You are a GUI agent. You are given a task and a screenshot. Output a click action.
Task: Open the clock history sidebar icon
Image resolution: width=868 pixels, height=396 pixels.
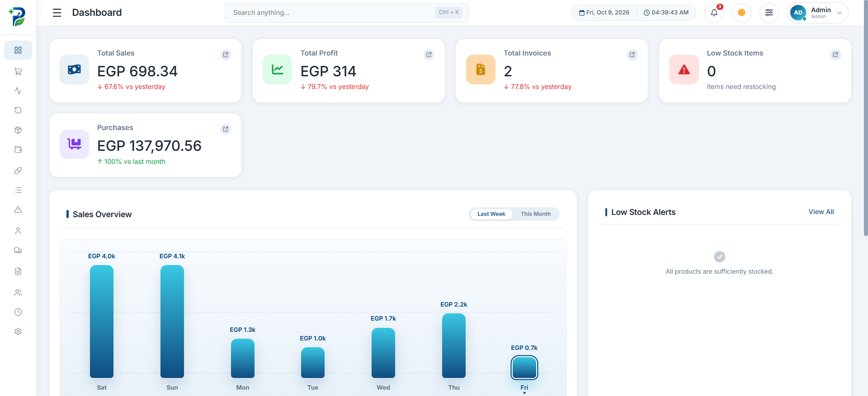tap(18, 312)
